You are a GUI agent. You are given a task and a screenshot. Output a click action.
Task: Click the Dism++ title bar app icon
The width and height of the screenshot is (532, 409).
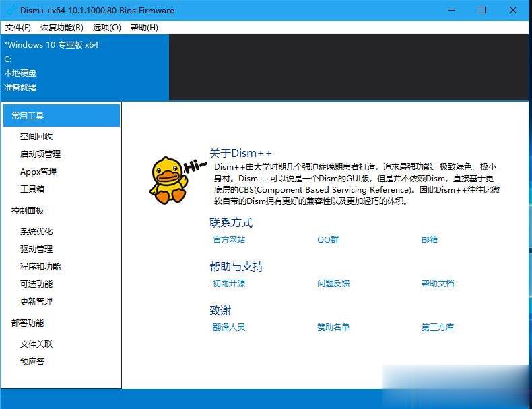[x=11, y=10]
